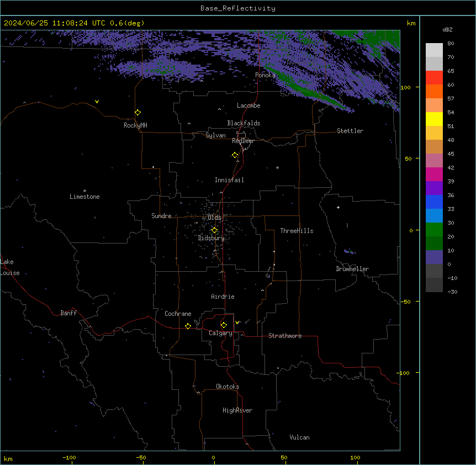Screen dimensions: 476x465
Task: Click the Cochrane town label
Action: (x=178, y=314)
